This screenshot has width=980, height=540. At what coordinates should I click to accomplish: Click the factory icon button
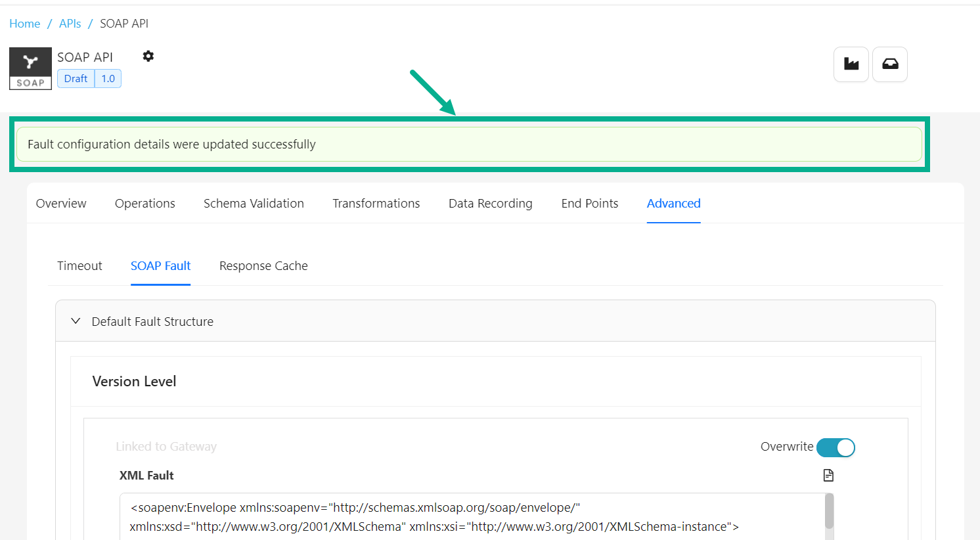point(851,64)
